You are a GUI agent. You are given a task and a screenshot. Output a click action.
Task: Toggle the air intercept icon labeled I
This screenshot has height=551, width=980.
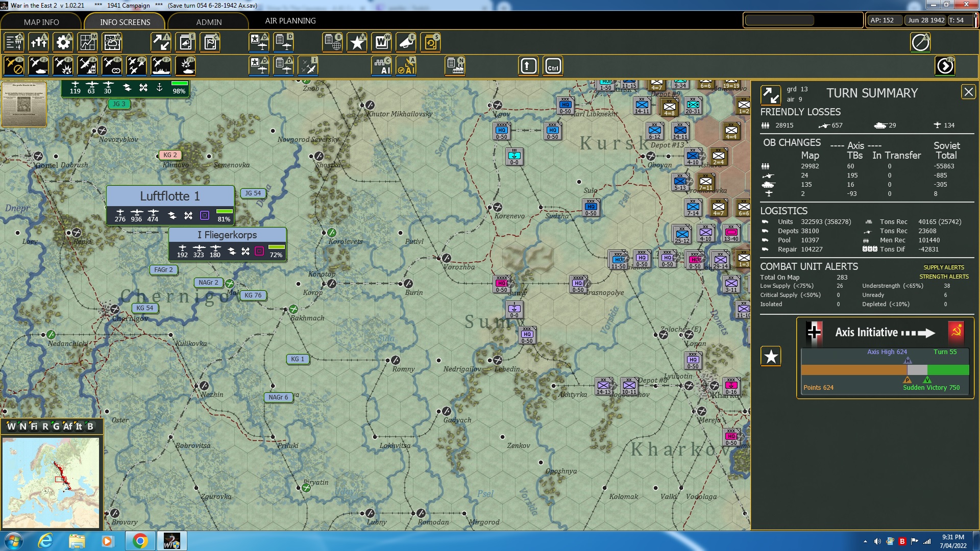point(308,66)
